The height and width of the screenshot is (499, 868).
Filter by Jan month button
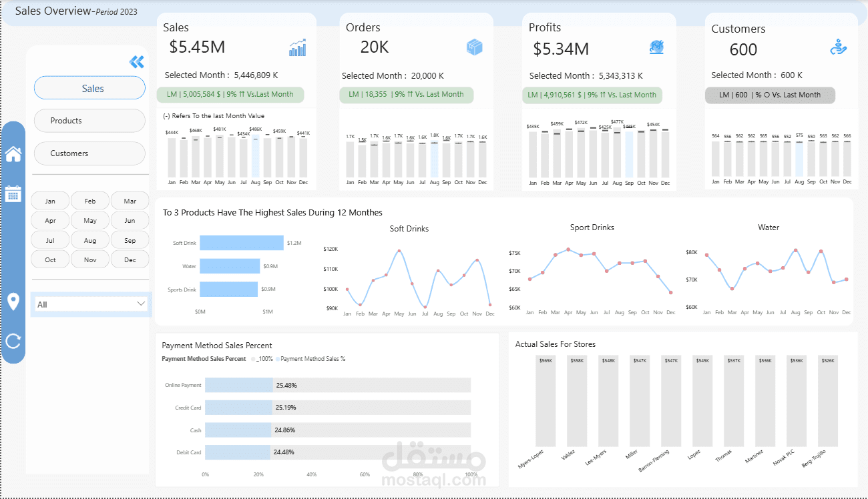[50, 201]
